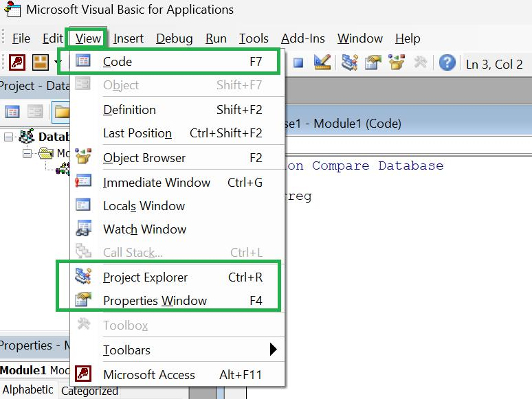
Task: Click View Code icon in Project pane
Action: 12,112
